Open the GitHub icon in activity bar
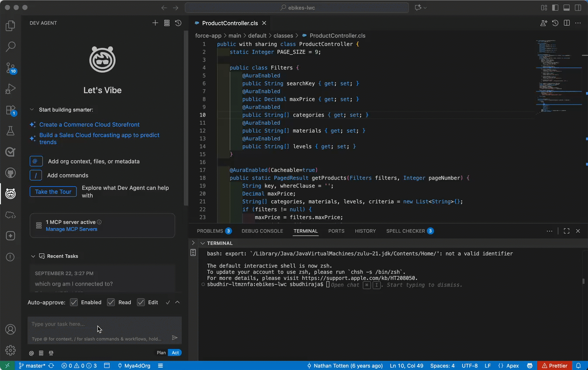Viewport: 588px width, 370px height. click(x=10, y=173)
